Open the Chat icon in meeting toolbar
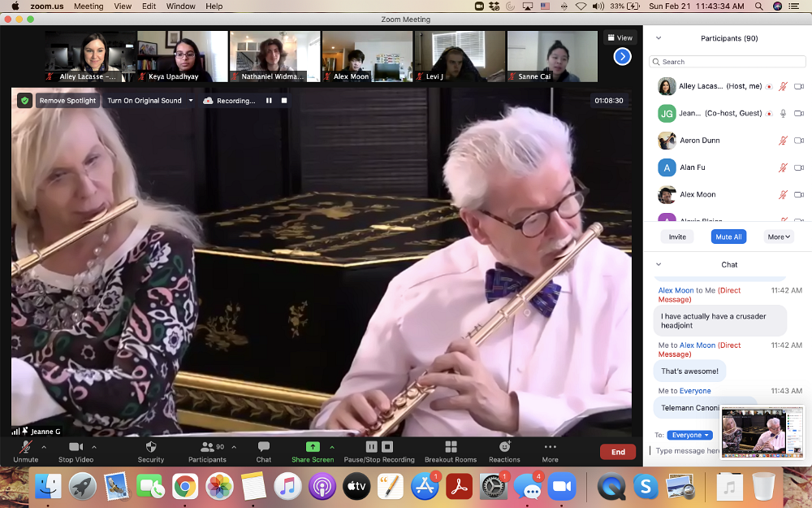812x508 pixels. click(x=264, y=447)
